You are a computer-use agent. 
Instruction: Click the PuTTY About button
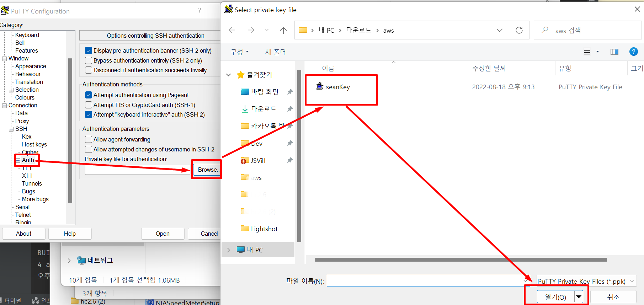[23, 234]
